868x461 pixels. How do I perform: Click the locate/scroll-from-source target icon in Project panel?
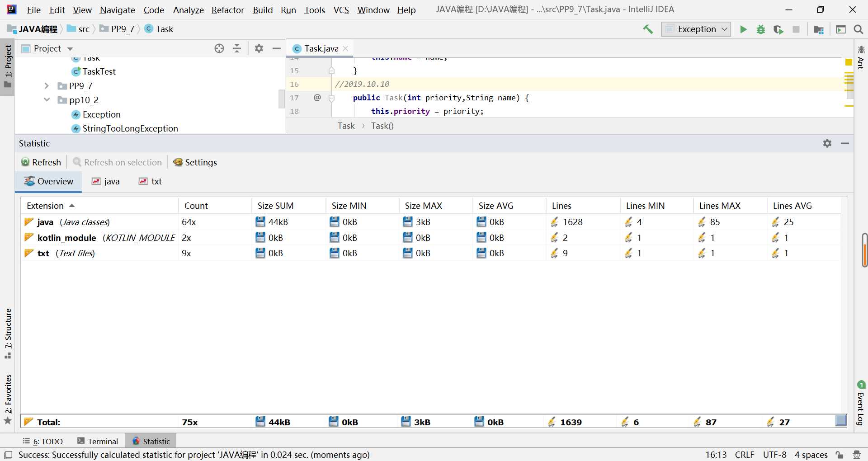point(219,48)
